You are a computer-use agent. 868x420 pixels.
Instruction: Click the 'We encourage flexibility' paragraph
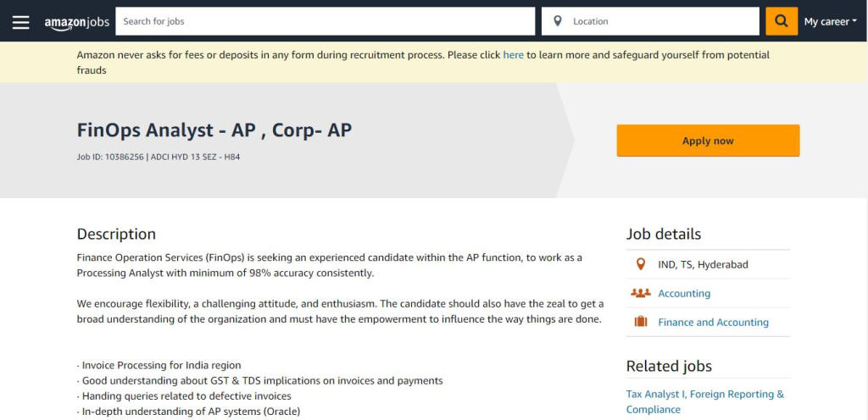point(340,312)
